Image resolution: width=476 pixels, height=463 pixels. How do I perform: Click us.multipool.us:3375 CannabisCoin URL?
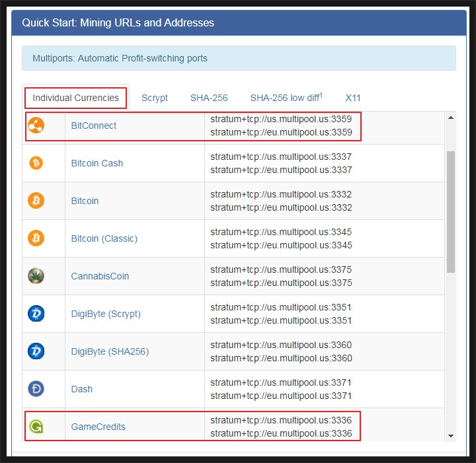click(281, 269)
